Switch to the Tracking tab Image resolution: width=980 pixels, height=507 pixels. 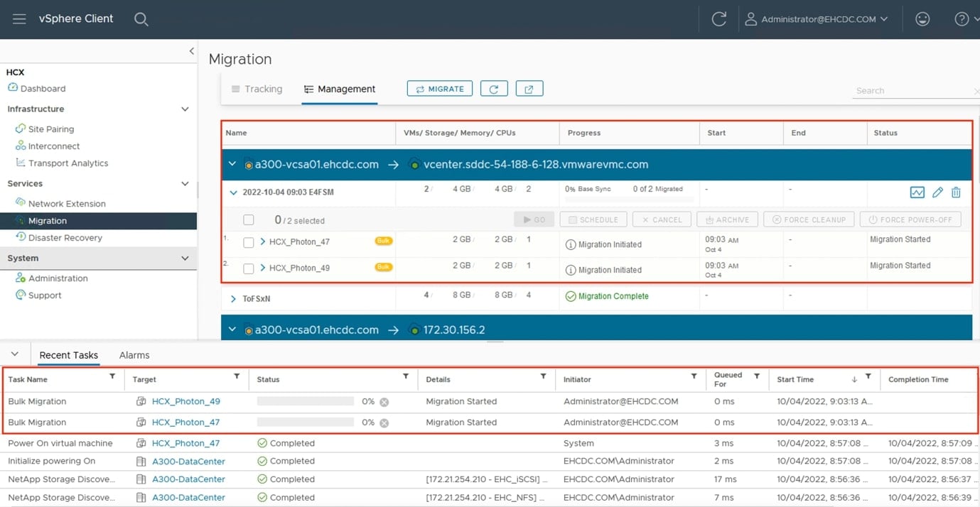pos(257,89)
